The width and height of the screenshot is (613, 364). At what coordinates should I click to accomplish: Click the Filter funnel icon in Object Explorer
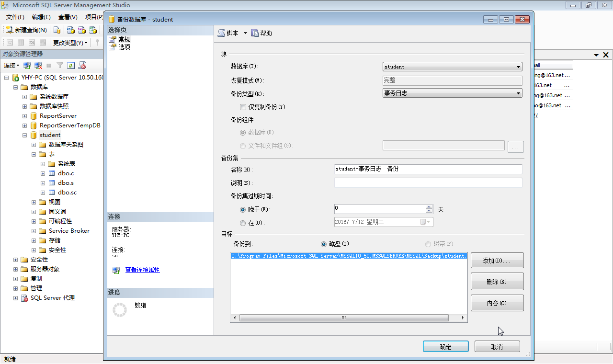pyautogui.click(x=60, y=65)
